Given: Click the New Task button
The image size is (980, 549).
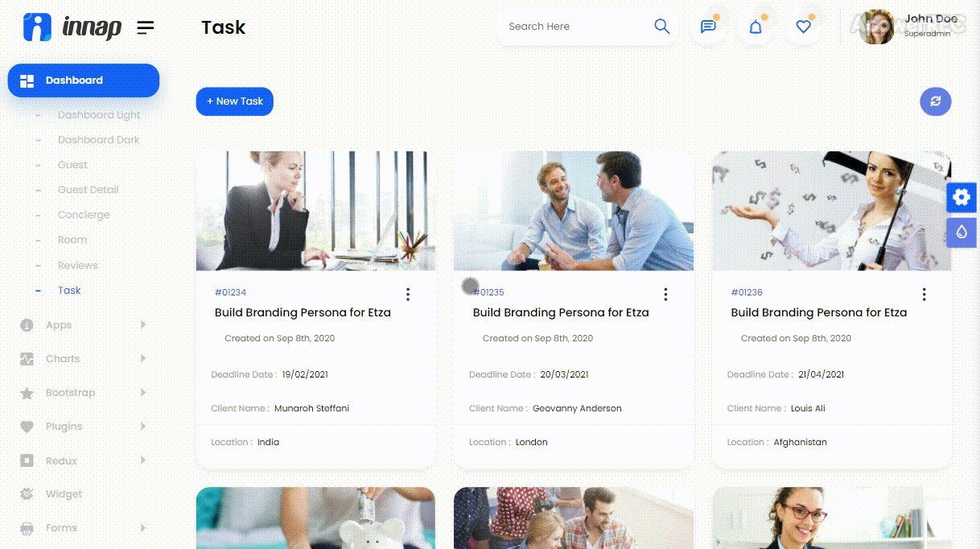Looking at the screenshot, I should pos(235,101).
